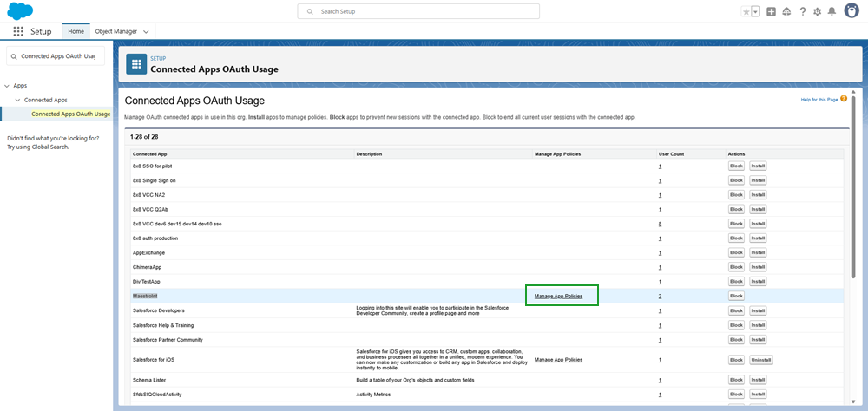Open the notifications bell
This screenshot has width=868, height=411.
click(x=832, y=11)
